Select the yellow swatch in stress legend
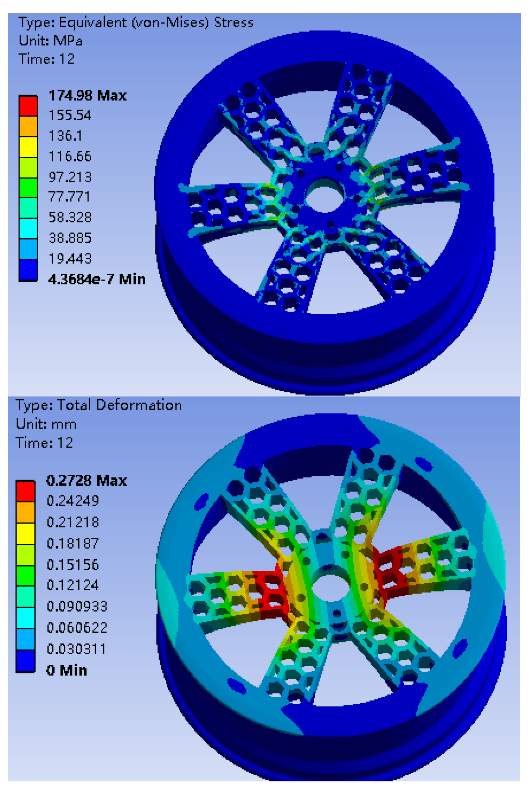This screenshot has height=794, width=532. 28,147
